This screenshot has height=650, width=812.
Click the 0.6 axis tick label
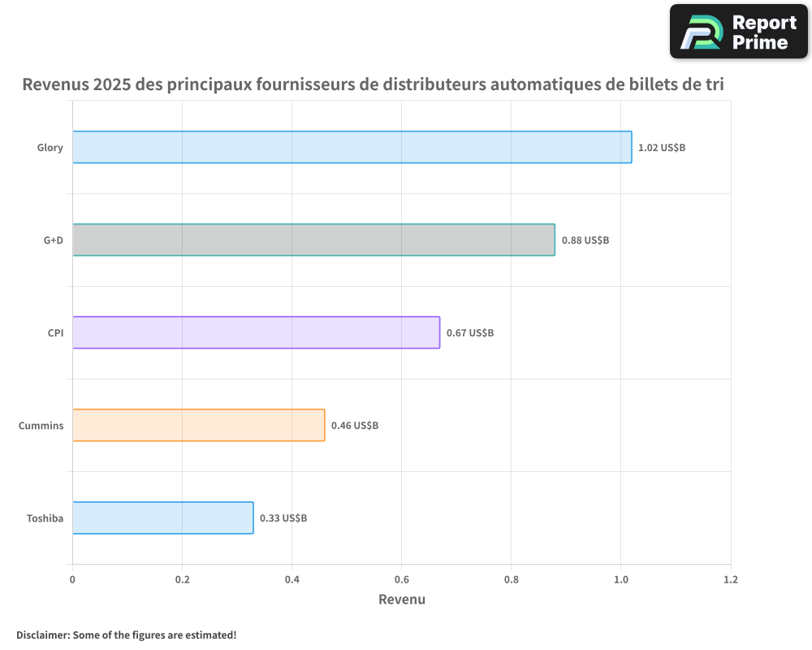402,578
